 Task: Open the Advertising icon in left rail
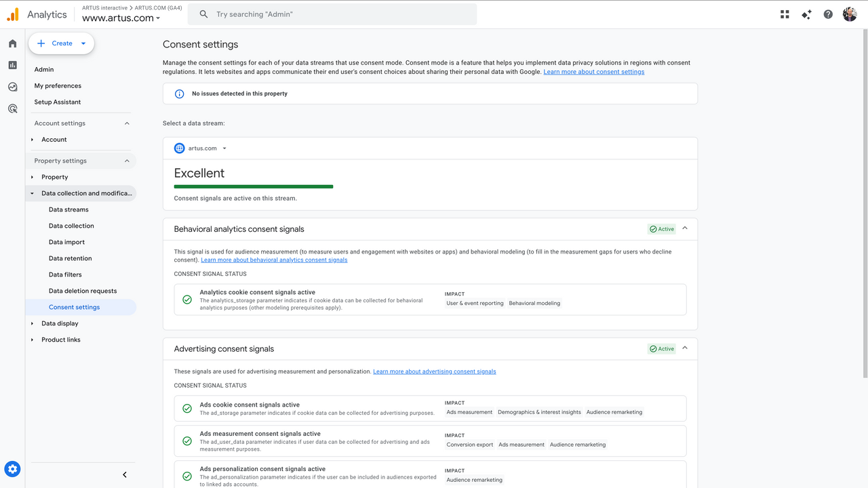coord(12,108)
